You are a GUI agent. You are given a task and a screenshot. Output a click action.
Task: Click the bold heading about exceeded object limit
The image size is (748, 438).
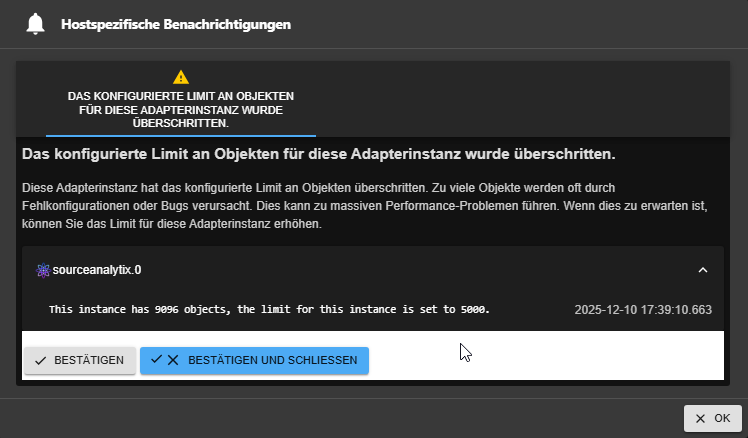[319, 154]
